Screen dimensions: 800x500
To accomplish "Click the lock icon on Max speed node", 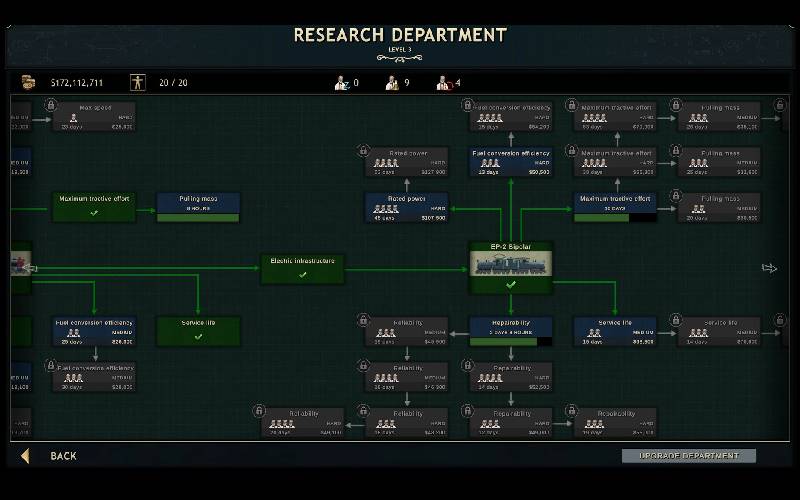I will click(49, 105).
